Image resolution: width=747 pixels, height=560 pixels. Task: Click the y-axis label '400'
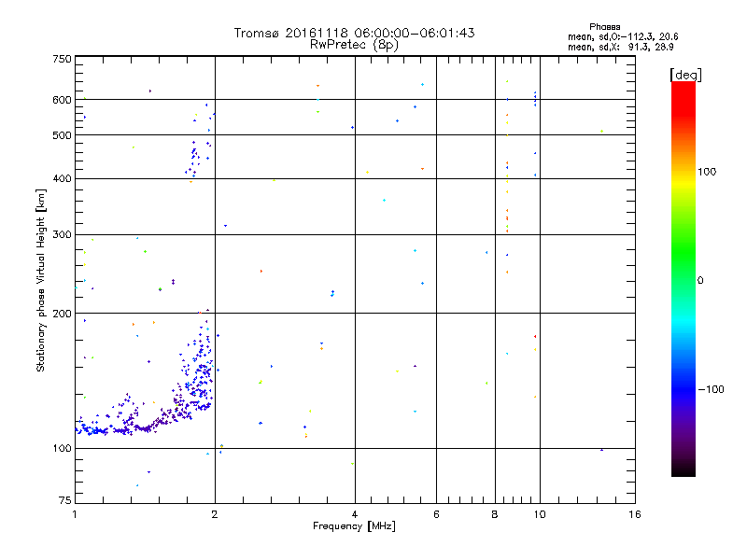click(62, 179)
